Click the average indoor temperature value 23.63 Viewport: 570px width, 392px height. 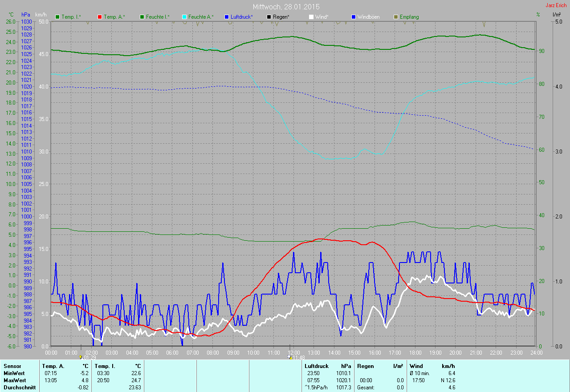135,388
